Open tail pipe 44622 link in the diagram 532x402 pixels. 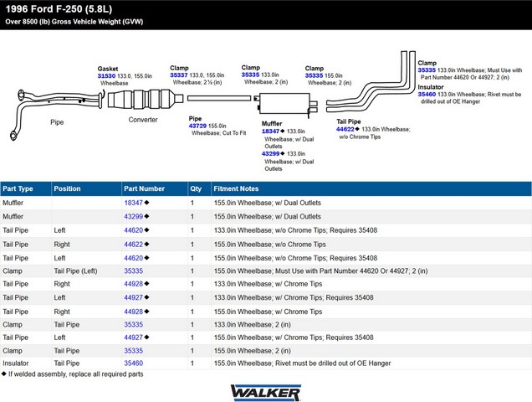tap(345, 129)
